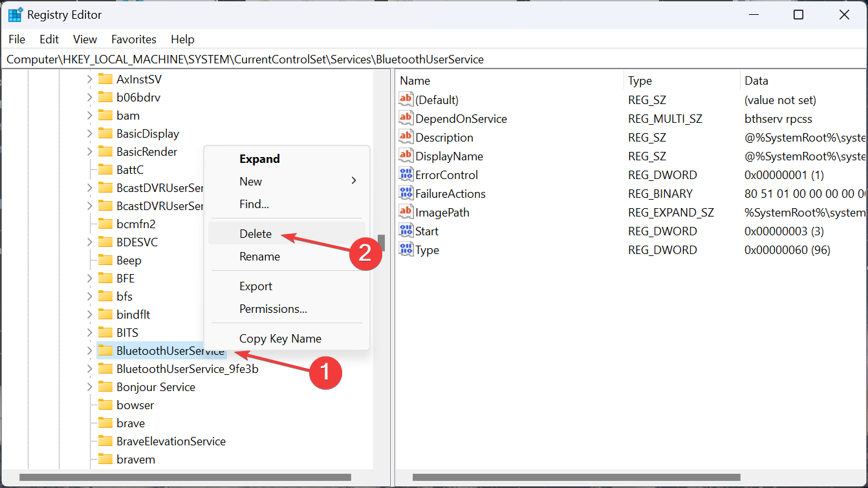Choose Find... in the context menu
868x488 pixels.
tap(287, 204)
